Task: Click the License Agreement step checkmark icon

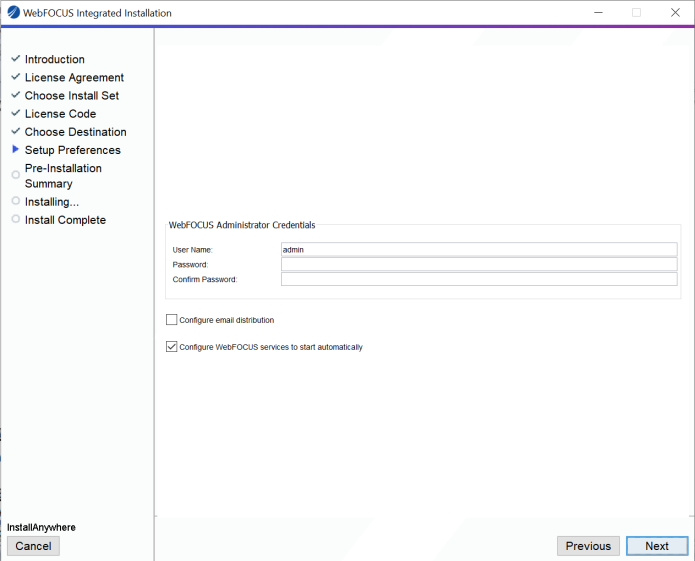Action: (16, 77)
